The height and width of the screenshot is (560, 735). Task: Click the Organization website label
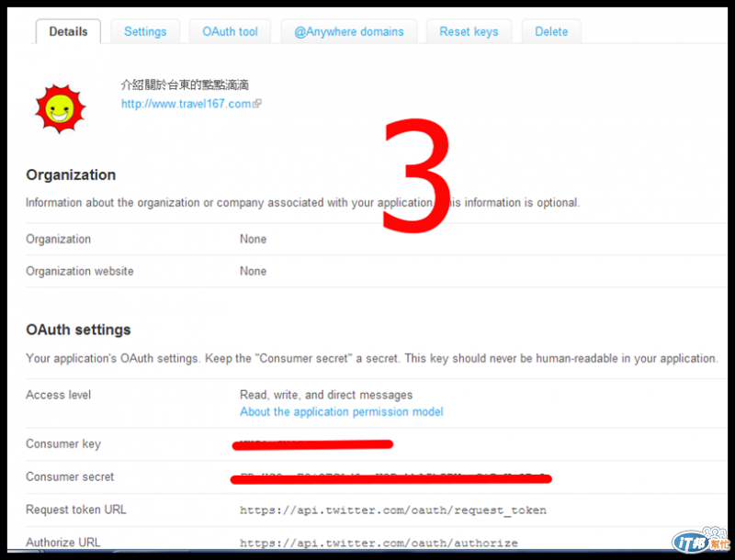coord(80,271)
